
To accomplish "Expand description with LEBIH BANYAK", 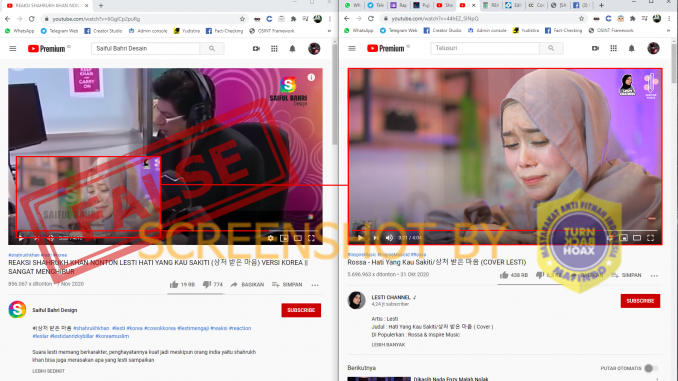I will coord(388,345).
